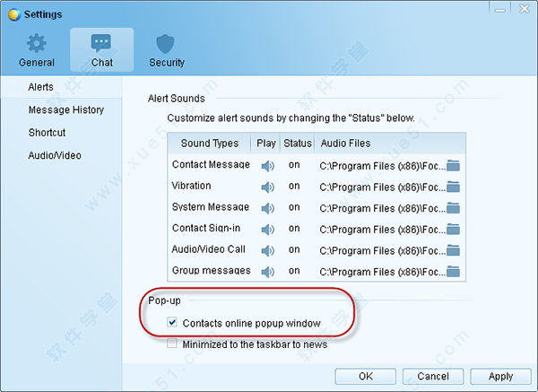This screenshot has height=392, width=538.
Task: Open the Security settings tab
Action: pyautogui.click(x=167, y=50)
